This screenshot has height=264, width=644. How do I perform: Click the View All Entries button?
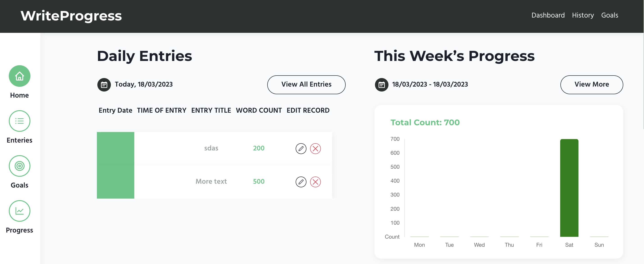pos(306,85)
